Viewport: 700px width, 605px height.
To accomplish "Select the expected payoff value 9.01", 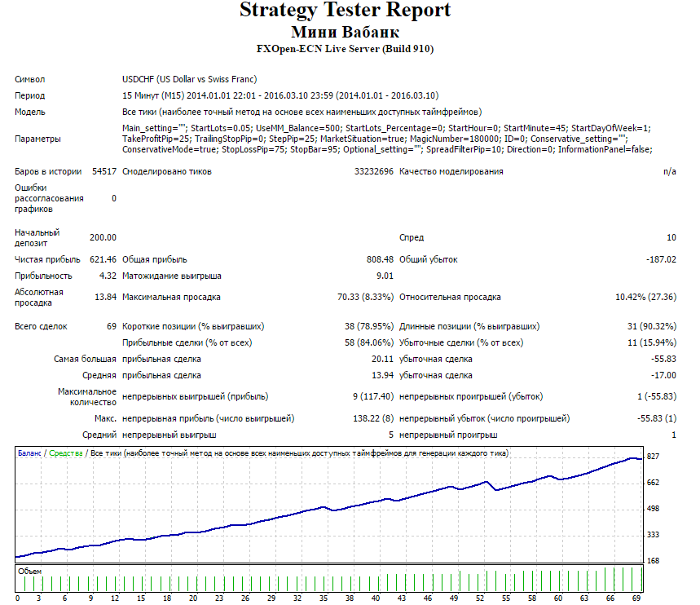I will coord(385,276).
